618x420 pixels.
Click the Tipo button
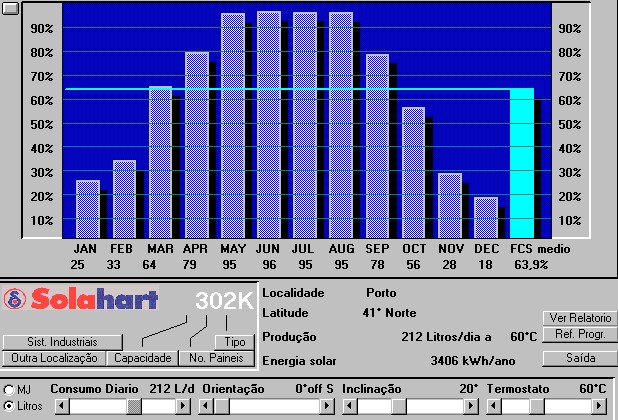(x=235, y=342)
